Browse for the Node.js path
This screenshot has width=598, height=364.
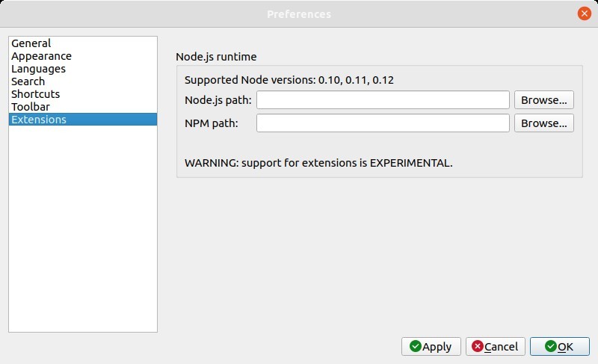543,100
